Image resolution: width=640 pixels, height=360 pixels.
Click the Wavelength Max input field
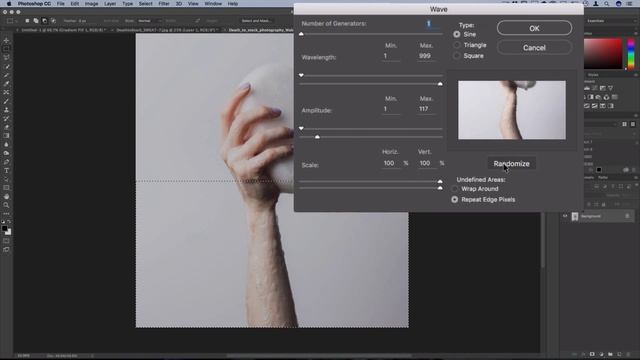(425, 56)
